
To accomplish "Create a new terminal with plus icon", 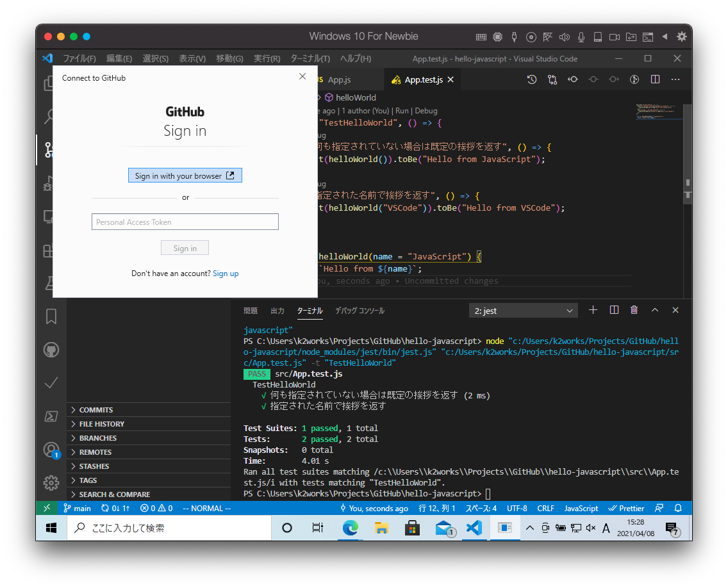I will coord(593,310).
